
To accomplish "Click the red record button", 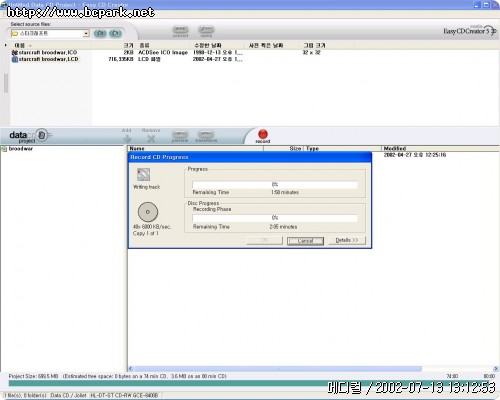I will coord(263,136).
